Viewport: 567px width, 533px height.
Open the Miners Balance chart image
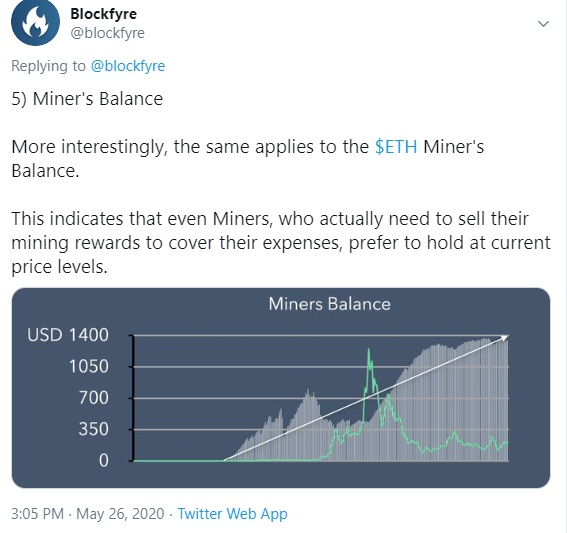(281, 388)
